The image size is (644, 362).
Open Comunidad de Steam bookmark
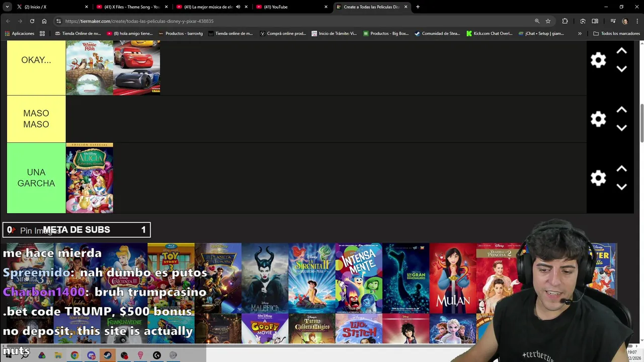(437, 34)
